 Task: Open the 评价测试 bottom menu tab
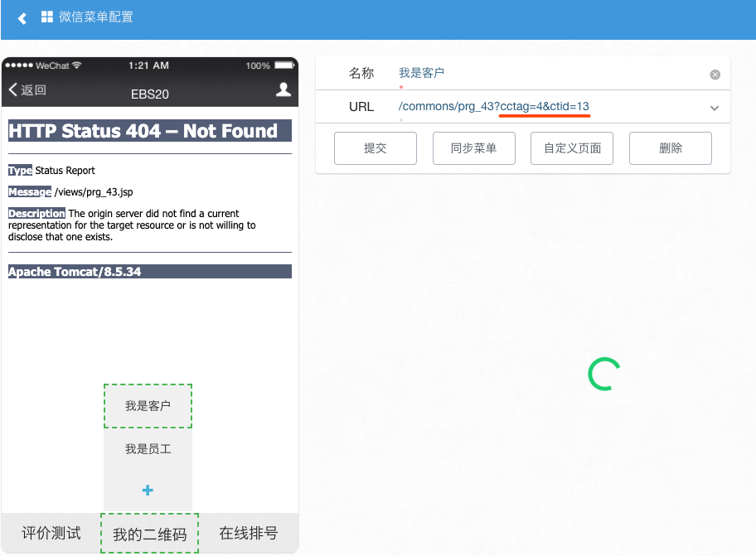pos(51,534)
